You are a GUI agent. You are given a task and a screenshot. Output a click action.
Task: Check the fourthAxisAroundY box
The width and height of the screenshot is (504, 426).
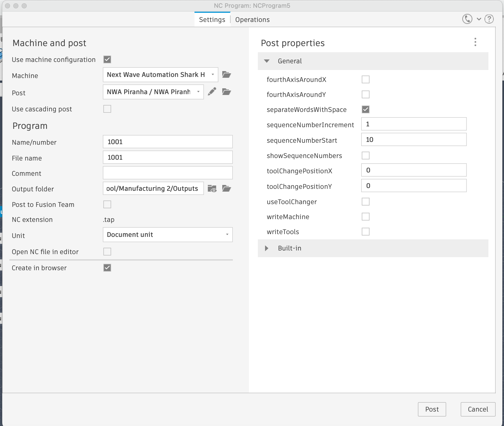(x=366, y=94)
